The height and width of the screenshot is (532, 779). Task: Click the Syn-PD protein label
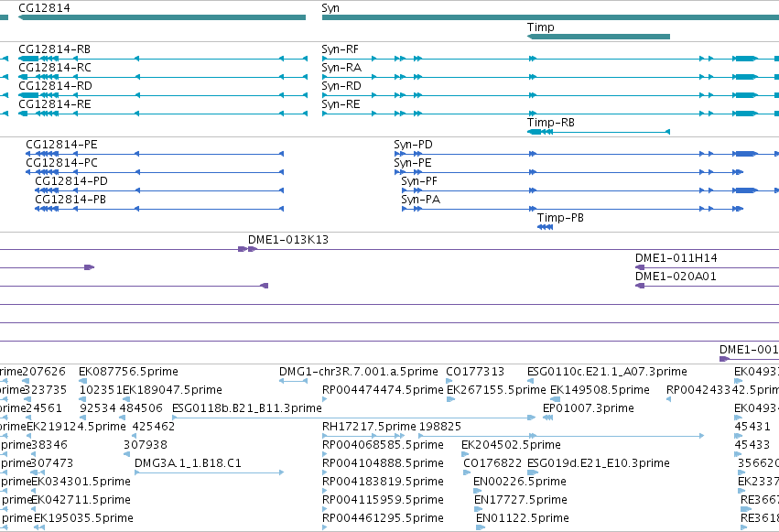click(x=414, y=145)
